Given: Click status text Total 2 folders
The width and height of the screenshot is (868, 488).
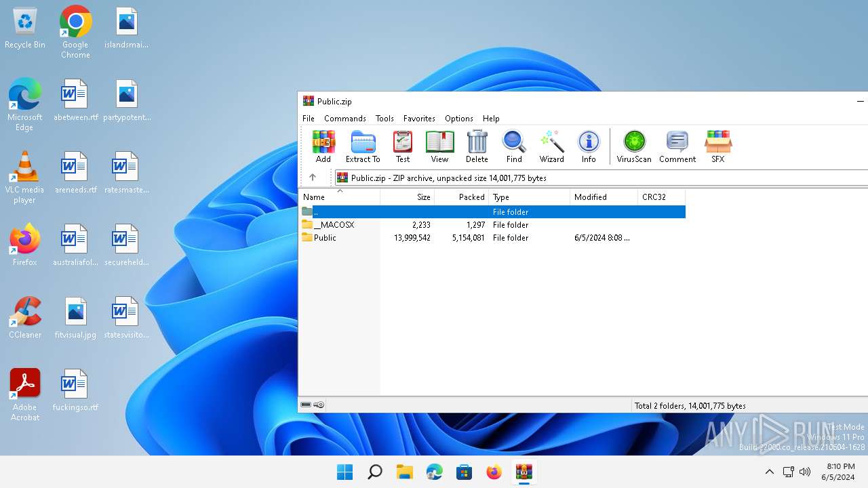Looking at the screenshot, I should (x=690, y=405).
